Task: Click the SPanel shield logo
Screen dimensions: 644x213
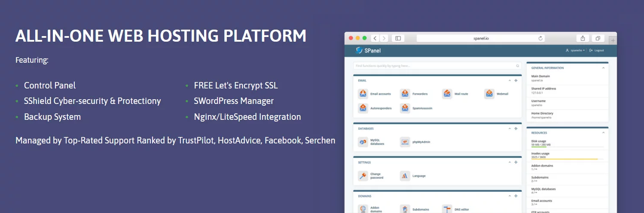Action: 360,50
